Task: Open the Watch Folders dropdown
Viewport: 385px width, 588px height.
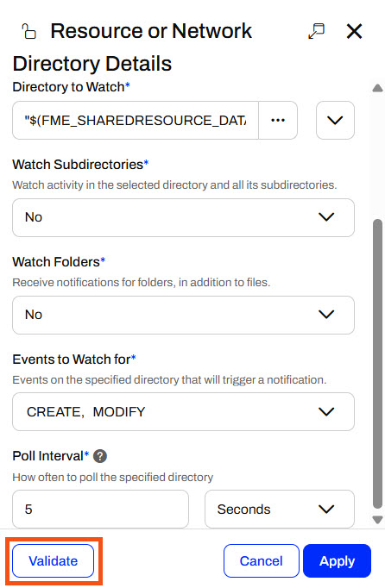Action: pos(183,315)
